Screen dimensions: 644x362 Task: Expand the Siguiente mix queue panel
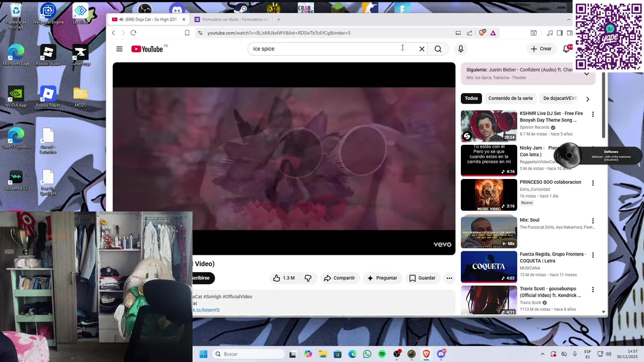pos(586,73)
